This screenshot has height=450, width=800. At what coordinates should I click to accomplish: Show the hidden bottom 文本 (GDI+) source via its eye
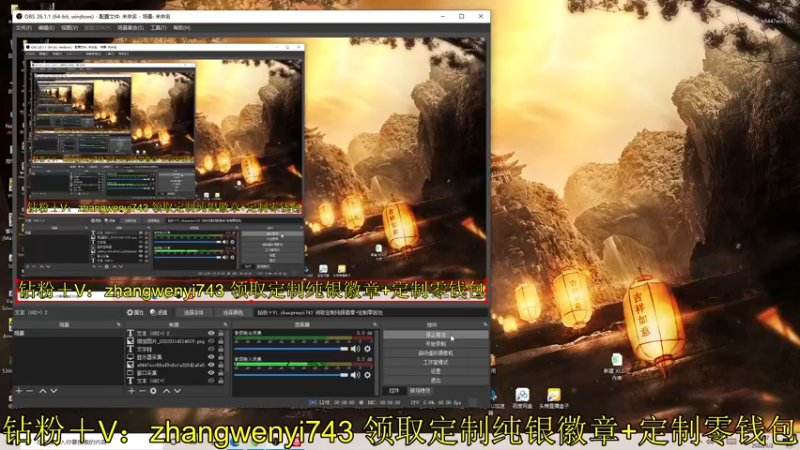(x=211, y=381)
